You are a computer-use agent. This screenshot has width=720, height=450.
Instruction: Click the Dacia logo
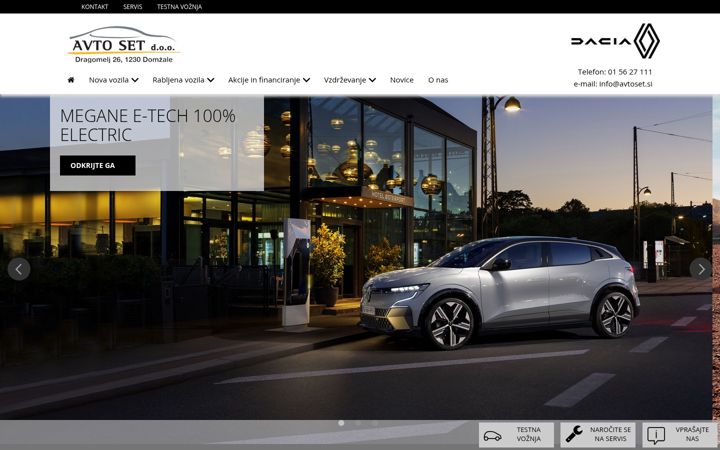click(601, 41)
